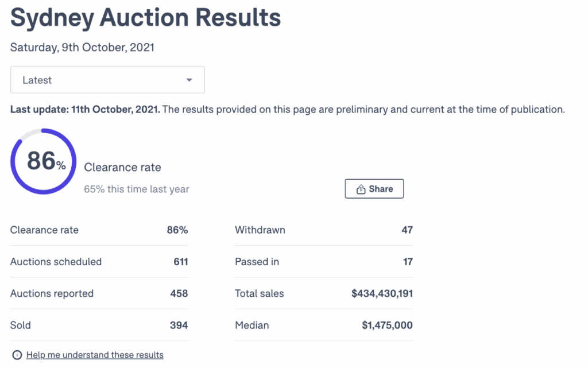This screenshot has height=368, width=588.
Task: Select the 65% this time last year text
Action: (137, 189)
